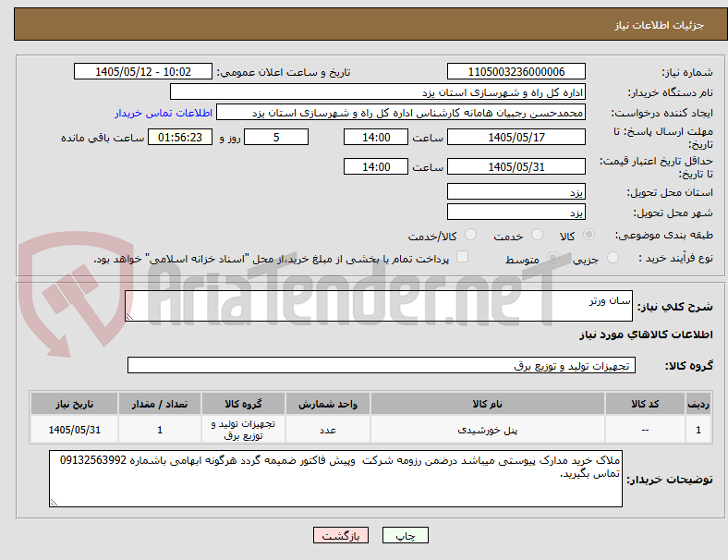The width and height of the screenshot is (728, 560).
Task: Click the جزئیات اطلاعات نیاز header title
Action: click(x=660, y=25)
